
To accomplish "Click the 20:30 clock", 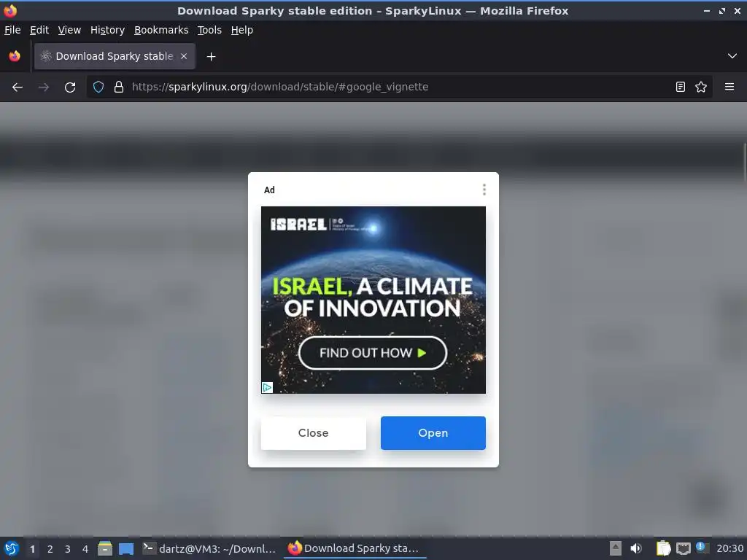I will (x=729, y=548).
